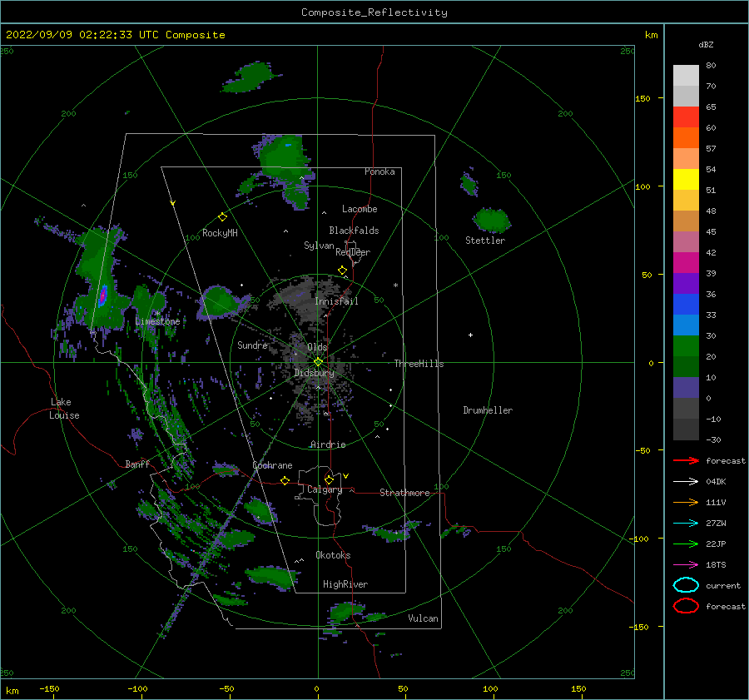Click the asterisk marker above Limestone label
The height and width of the screenshot is (700, 749).
coord(157,314)
